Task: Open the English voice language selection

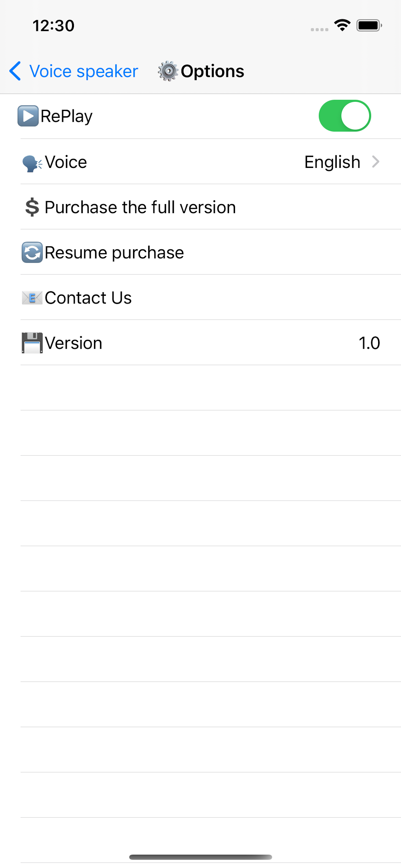Action: click(x=332, y=162)
